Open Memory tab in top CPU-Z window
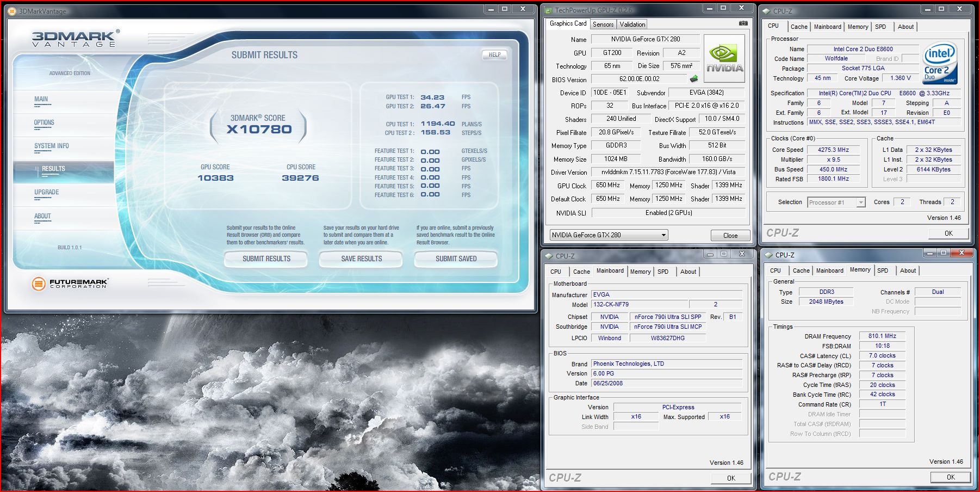This screenshot has height=492, width=980. (x=858, y=27)
